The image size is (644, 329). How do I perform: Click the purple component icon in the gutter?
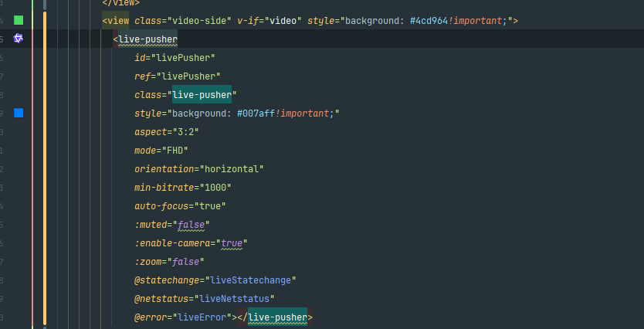pyautogui.click(x=19, y=39)
